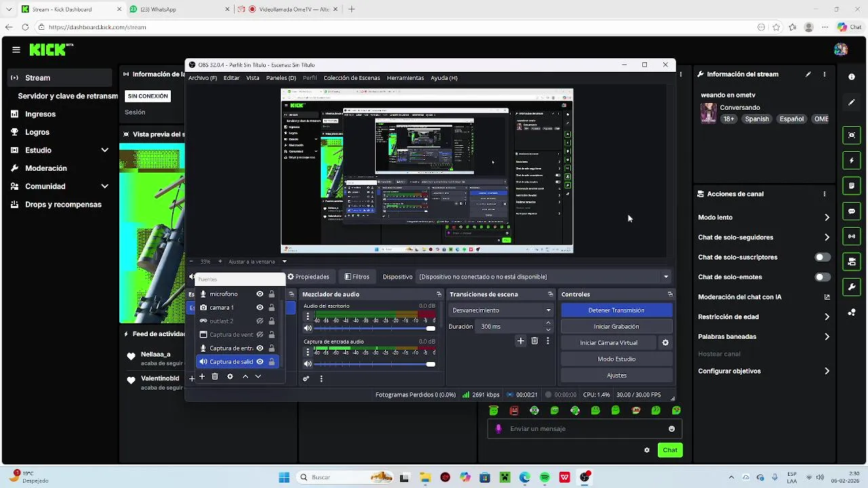Mute Captura de entrada audio speaker icon

tap(307, 365)
